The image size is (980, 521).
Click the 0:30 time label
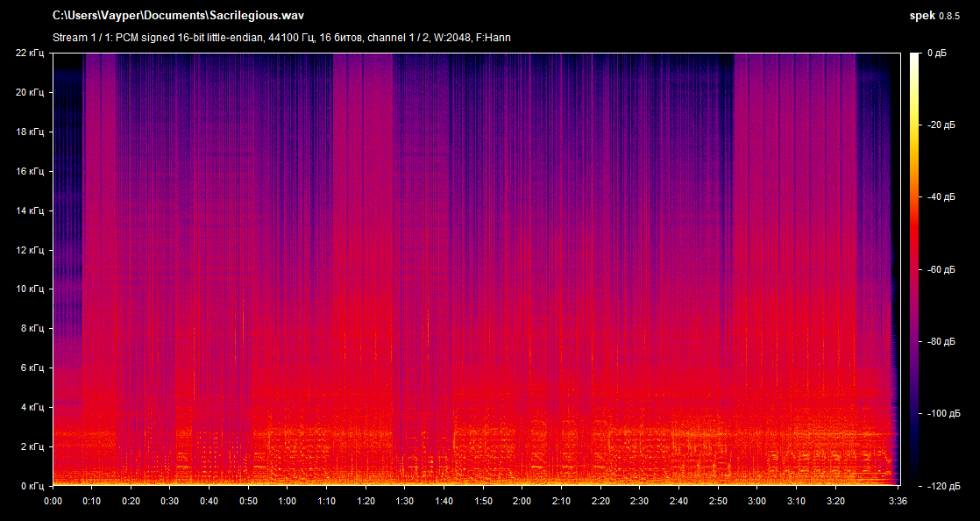point(170,501)
